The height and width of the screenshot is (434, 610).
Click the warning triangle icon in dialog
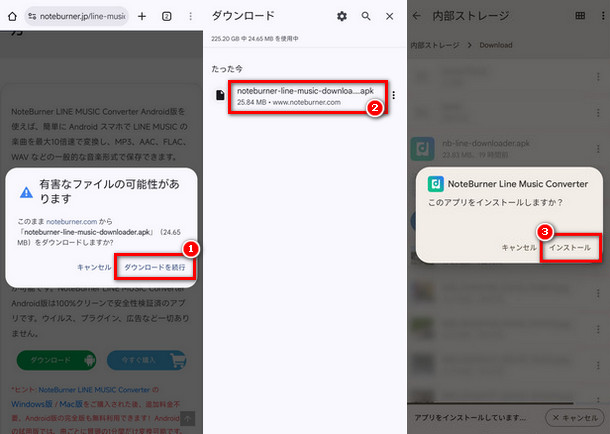(x=26, y=192)
